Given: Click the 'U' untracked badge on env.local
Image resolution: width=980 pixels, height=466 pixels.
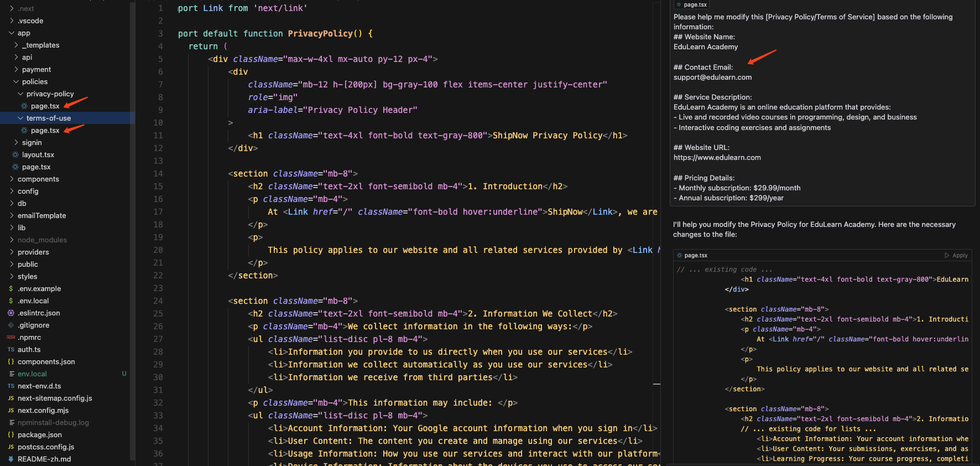Looking at the screenshot, I should click(124, 374).
